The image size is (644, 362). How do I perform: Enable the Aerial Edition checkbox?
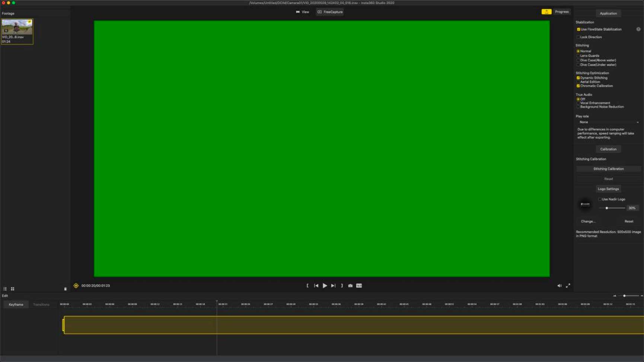coord(578,82)
